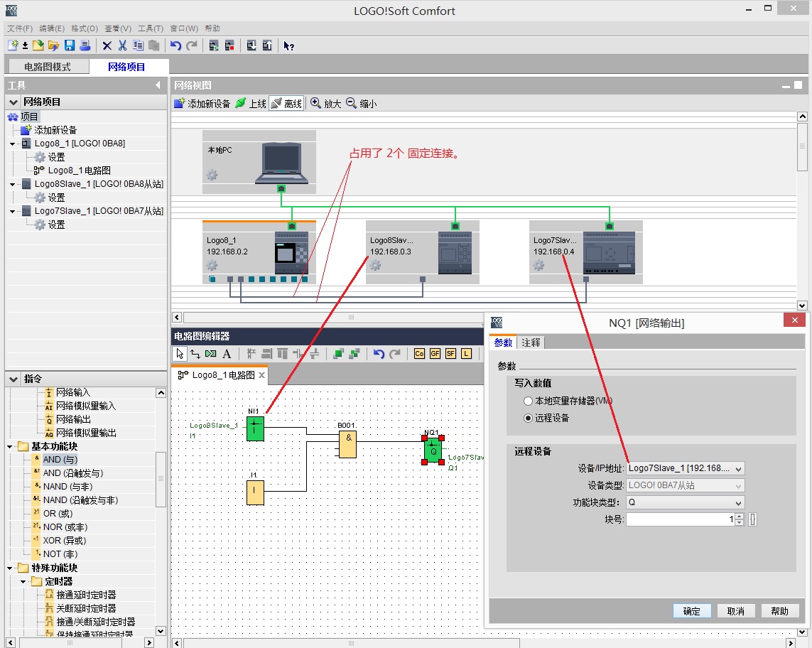The image size is (812, 648).
Task: Select Logo8_1电路图 in project tree
Action: point(79,171)
